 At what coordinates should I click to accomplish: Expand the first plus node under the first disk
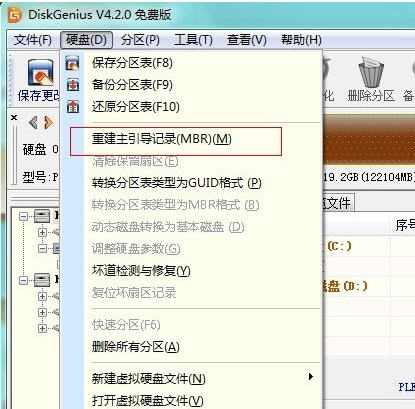tap(42, 232)
